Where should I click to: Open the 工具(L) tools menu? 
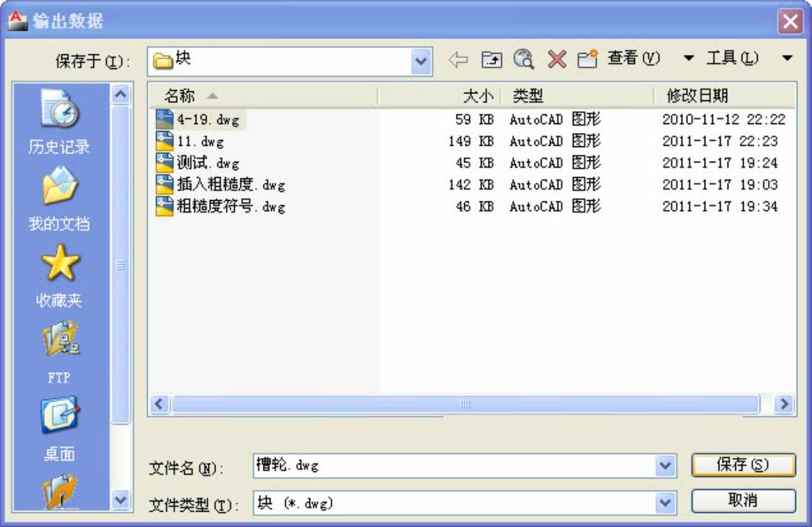tap(733, 58)
